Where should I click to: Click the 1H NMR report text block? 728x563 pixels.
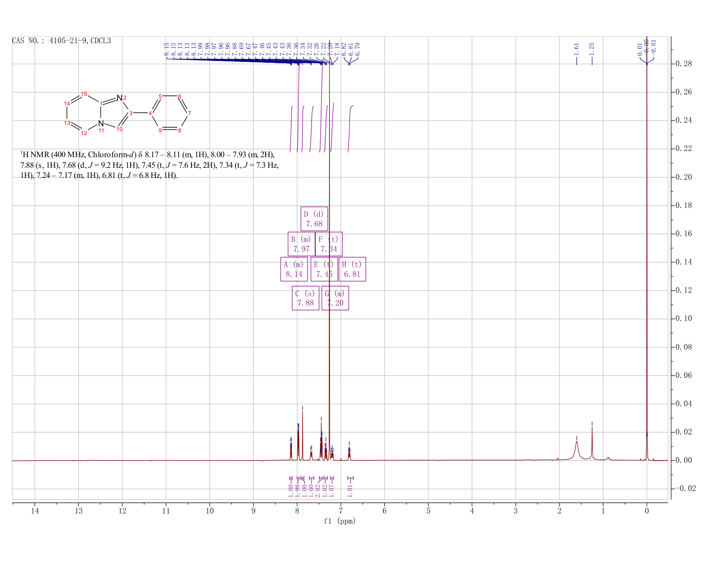pyautogui.click(x=150, y=165)
